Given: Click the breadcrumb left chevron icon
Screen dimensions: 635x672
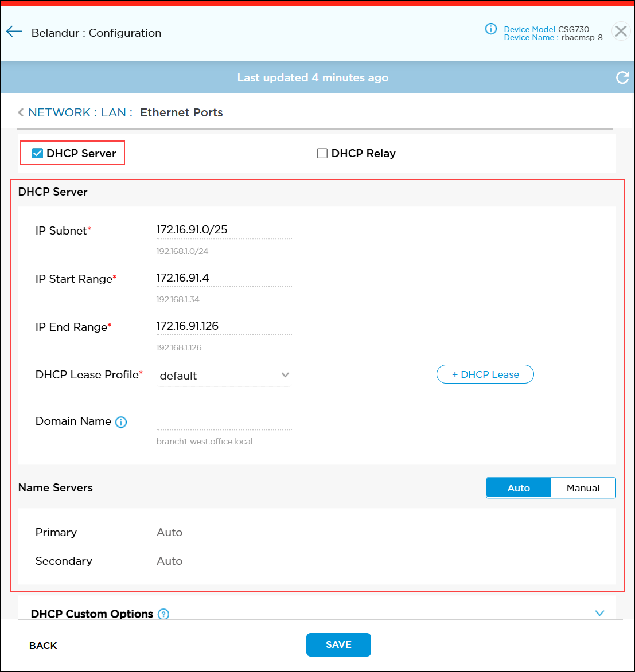Looking at the screenshot, I should click(21, 112).
